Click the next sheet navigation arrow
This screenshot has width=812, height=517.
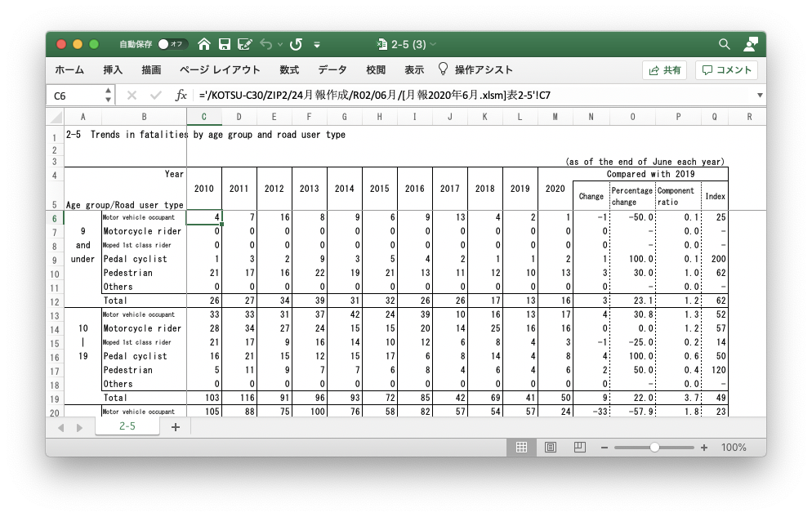79,428
